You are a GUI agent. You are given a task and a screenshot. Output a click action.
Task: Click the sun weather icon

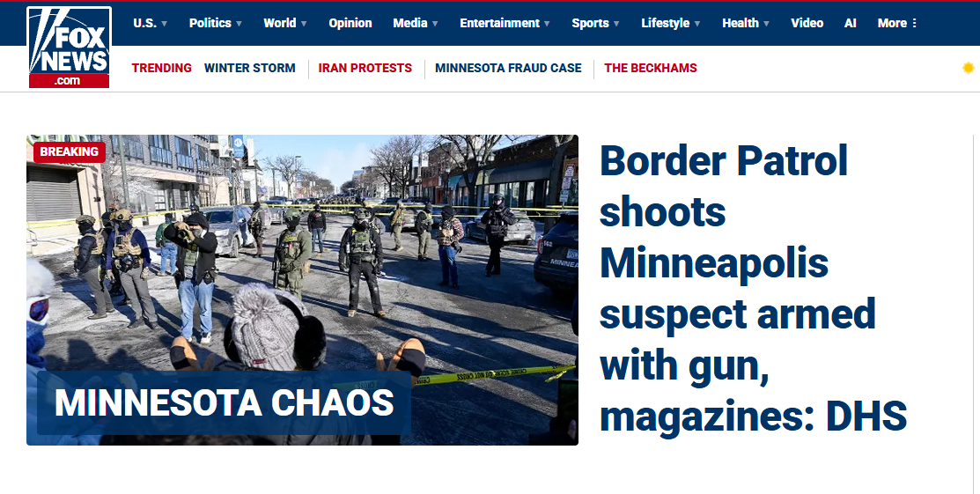point(969,68)
